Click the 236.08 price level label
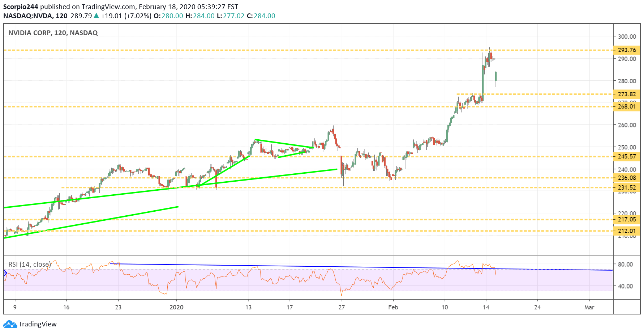Screen dimensions: 644x334 pos(627,178)
